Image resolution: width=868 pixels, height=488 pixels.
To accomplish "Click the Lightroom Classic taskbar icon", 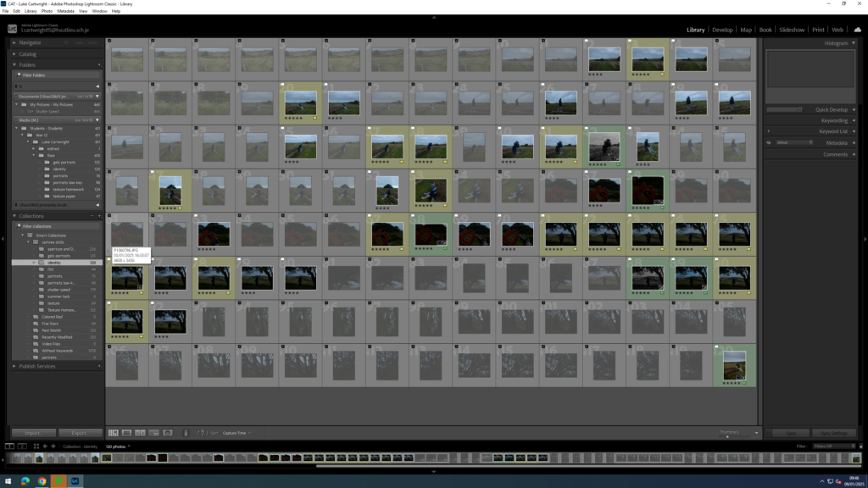I will (75, 481).
